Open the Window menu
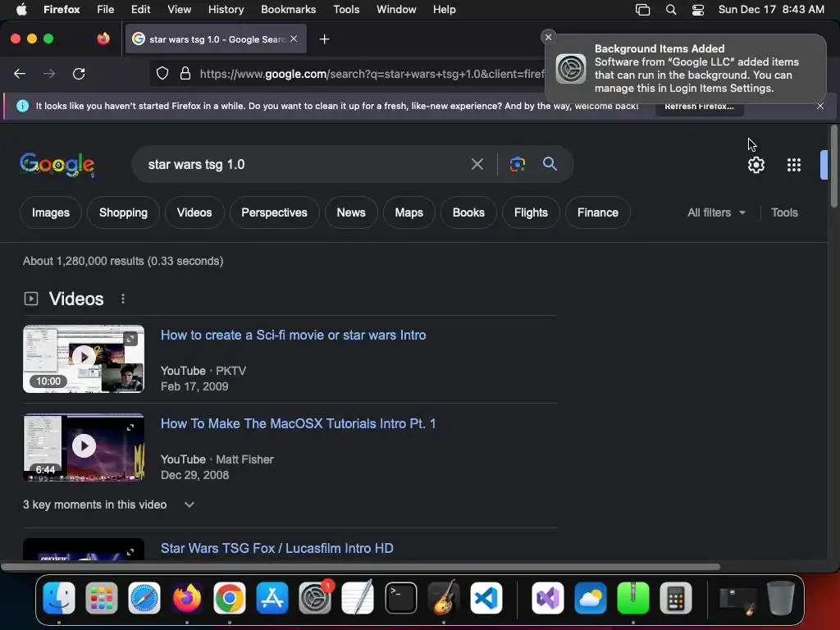 (x=396, y=9)
